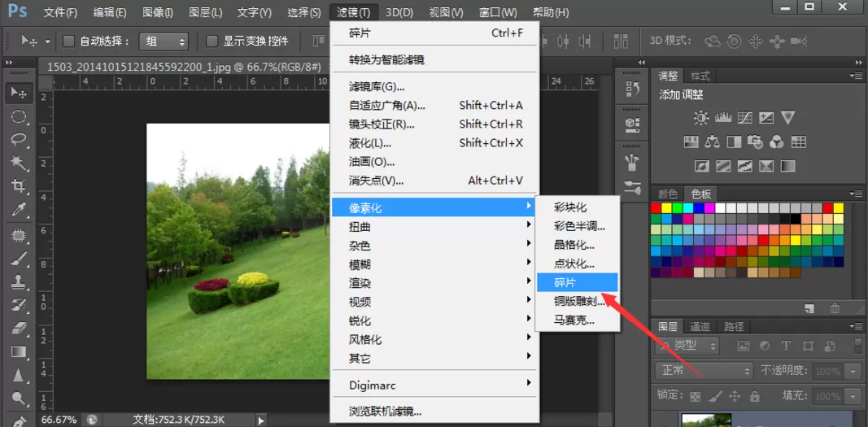Image resolution: width=868 pixels, height=427 pixels.
Task: Open the 图层(L) menu
Action: [205, 11]
